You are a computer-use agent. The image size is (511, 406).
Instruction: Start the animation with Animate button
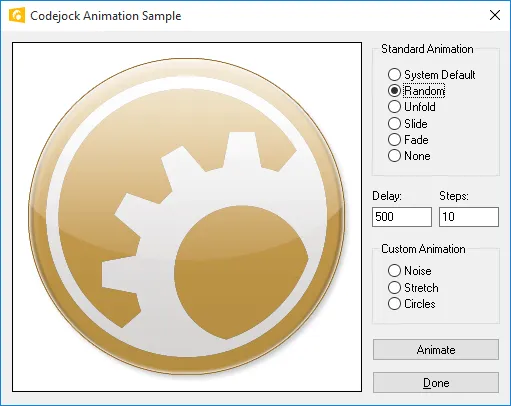point(436,350)
